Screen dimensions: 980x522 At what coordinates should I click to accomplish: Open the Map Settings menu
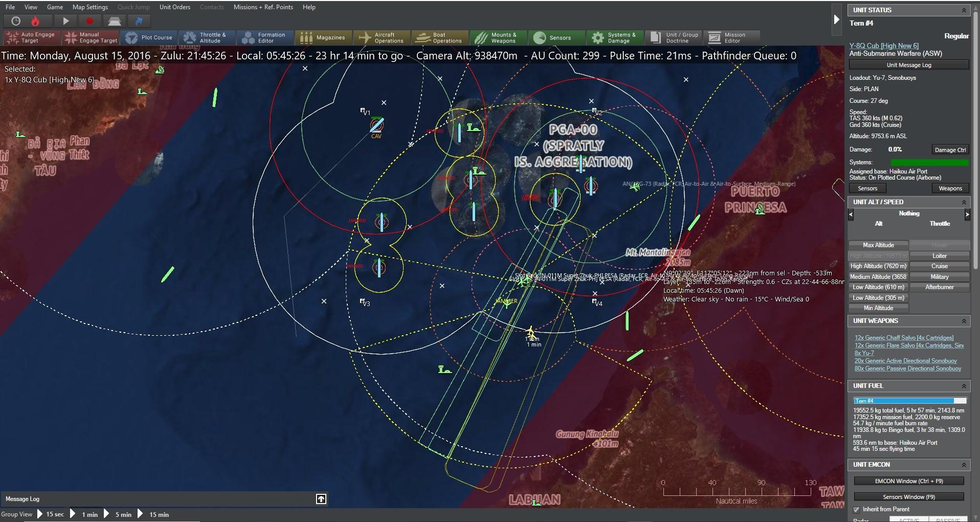pyautogui.click(x=90, y=7)
